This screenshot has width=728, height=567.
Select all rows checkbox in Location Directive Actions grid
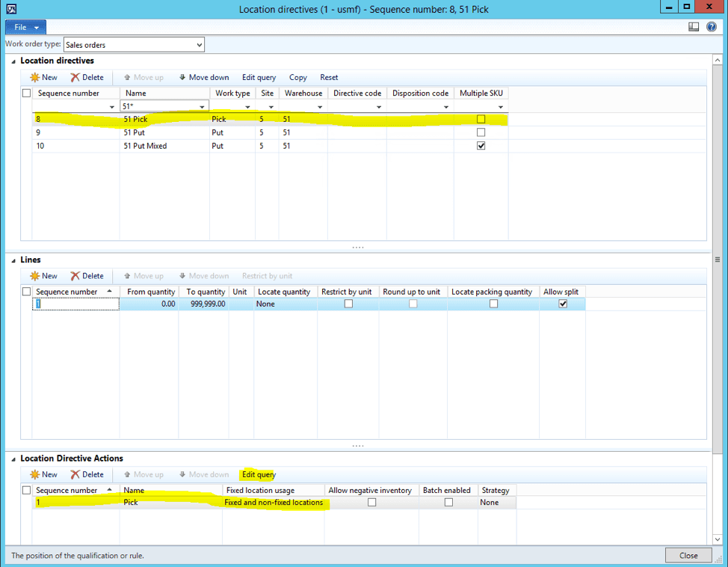[26, 490]
